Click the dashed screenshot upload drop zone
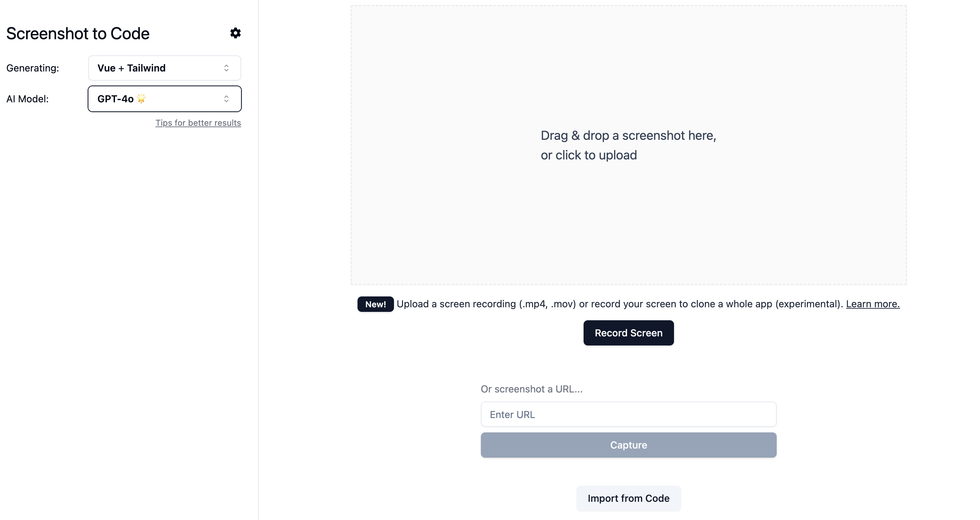The width and height of the screenshot is (980, 520). 628,145
